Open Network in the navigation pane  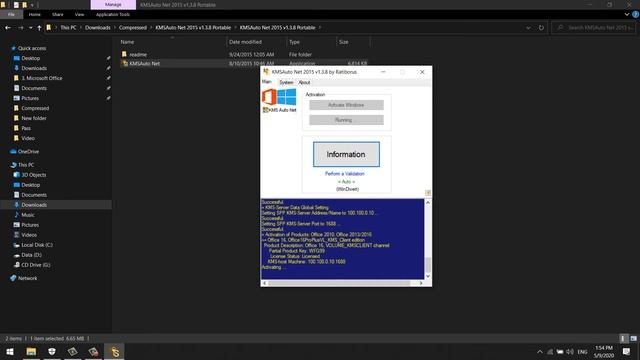(x=27, y=278)
